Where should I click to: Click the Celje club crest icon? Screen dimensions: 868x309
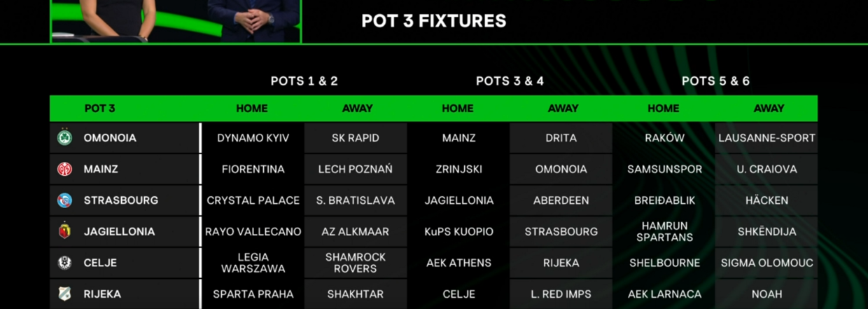[x=64, y=263]
